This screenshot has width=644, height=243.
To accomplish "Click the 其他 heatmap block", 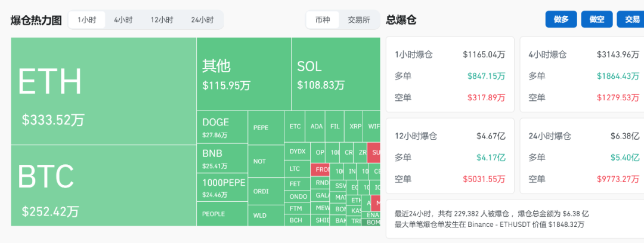I will pyautogui.click(x=243, y=74).
